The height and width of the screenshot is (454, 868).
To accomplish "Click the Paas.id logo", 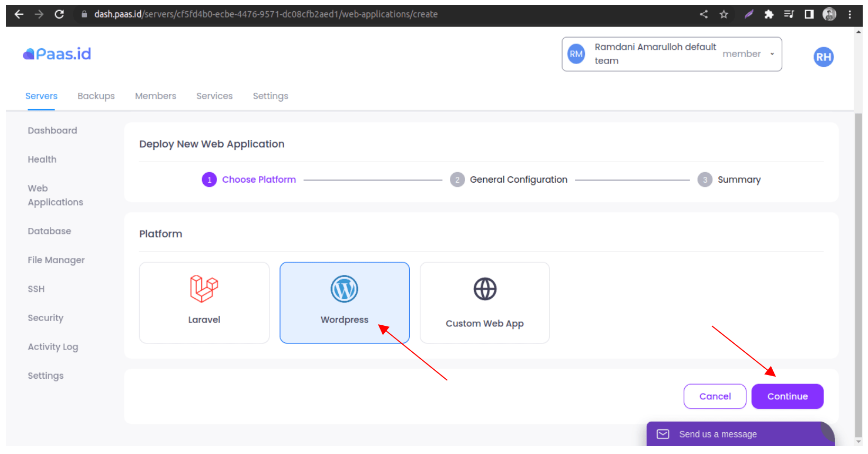I will tap(57, 54).
